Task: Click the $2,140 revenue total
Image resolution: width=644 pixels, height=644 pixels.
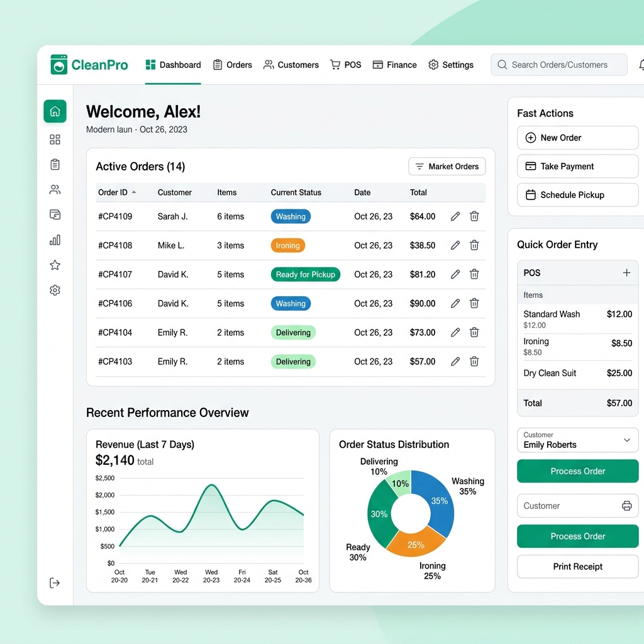Action: pos(114,460)
